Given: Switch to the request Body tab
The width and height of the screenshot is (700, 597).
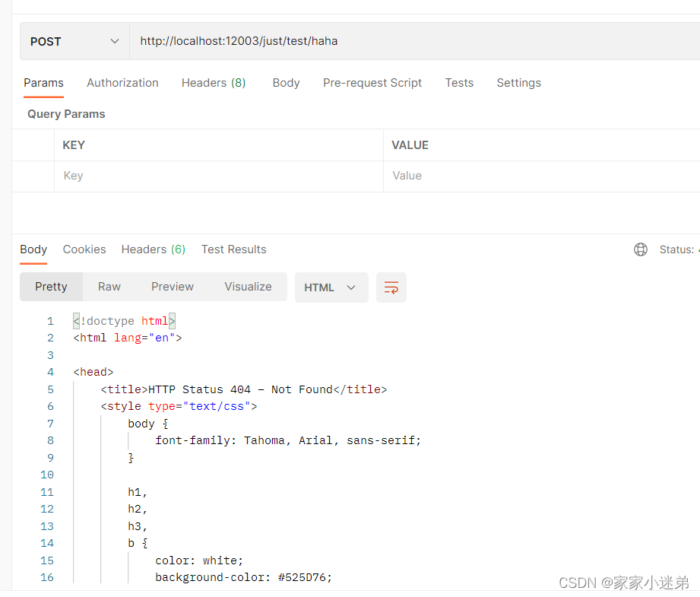Looking at the screenshot, I should click(x=287, y=83).
